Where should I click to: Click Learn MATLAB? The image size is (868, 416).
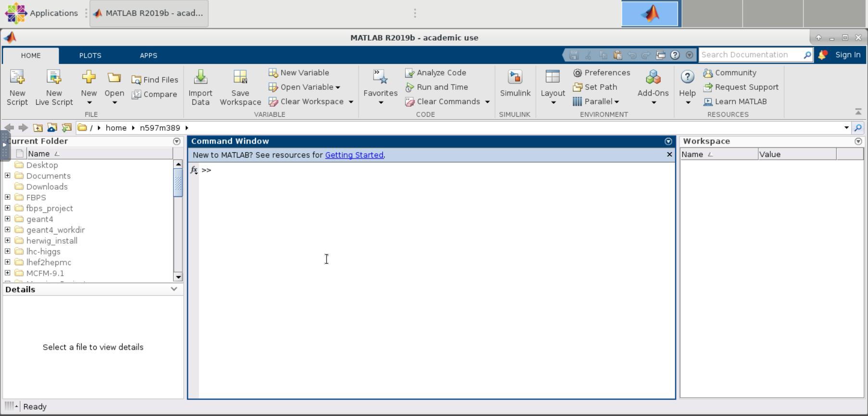735,101
